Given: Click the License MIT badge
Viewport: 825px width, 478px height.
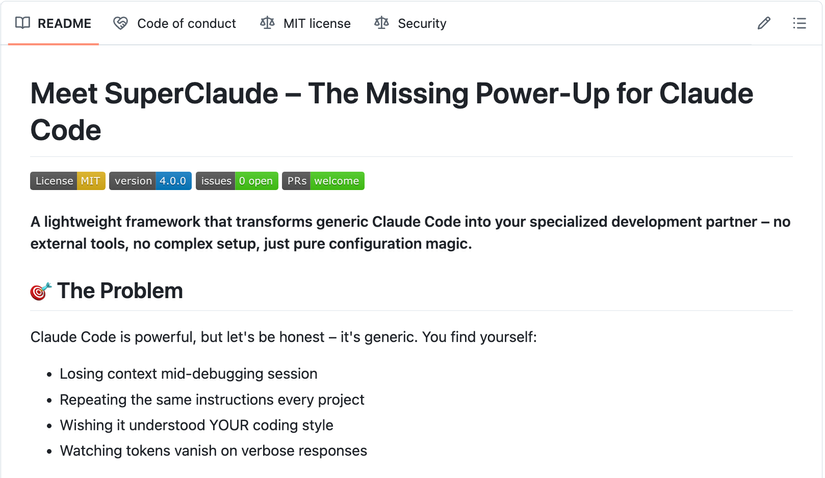Looking at the screenshot, I should [68, 181].
